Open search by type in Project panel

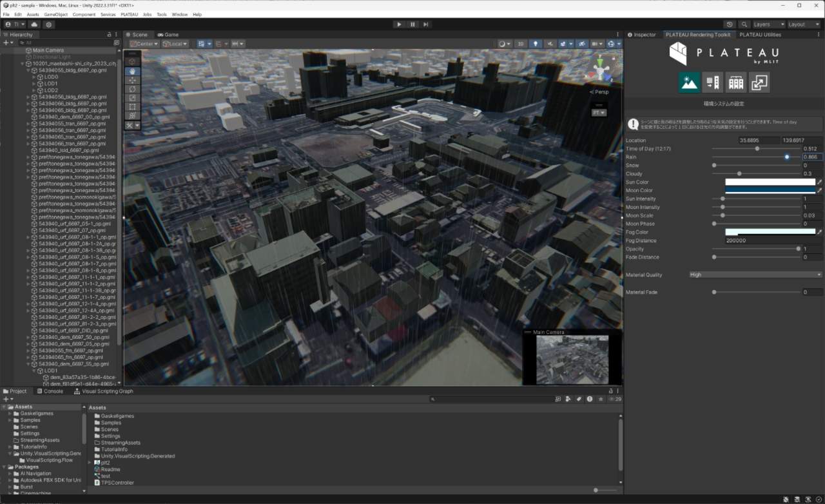[x=569, y=400]
